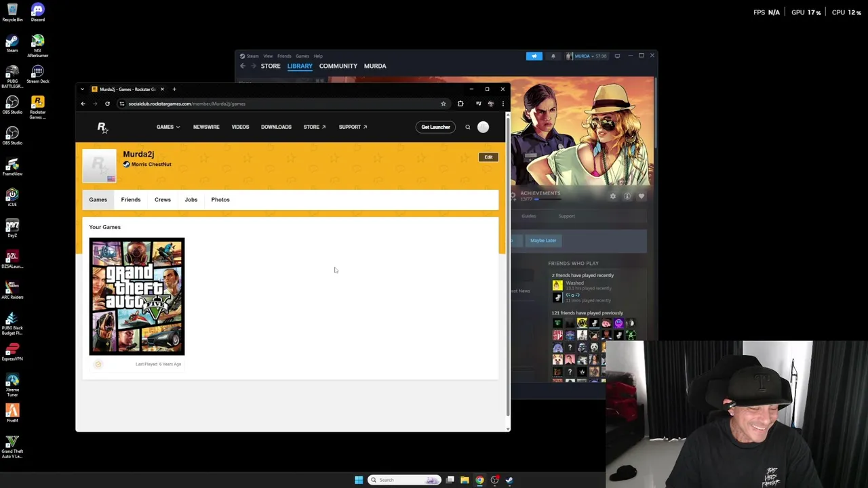Click site info icon in address bar
This screenshot has height=488, width=868.
[x=121, y=104]
